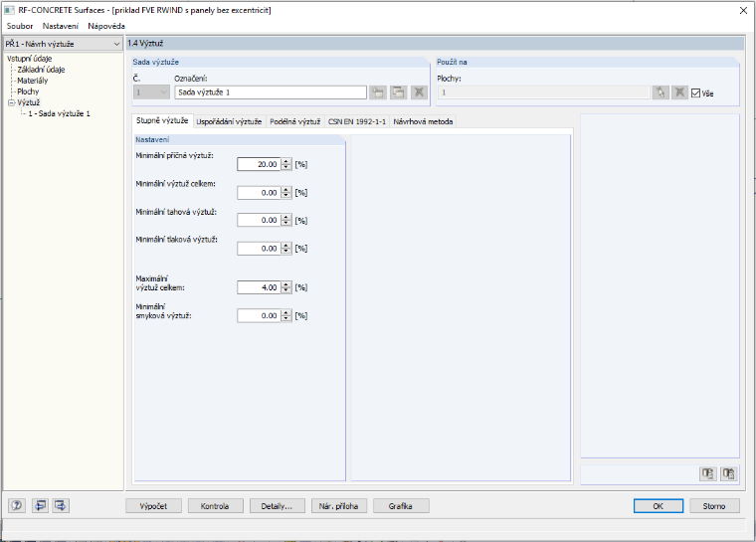Switch to Uspořádání výztuže tab
The image size is (756, 542).
pyautogui.click(x=229, y=121)
